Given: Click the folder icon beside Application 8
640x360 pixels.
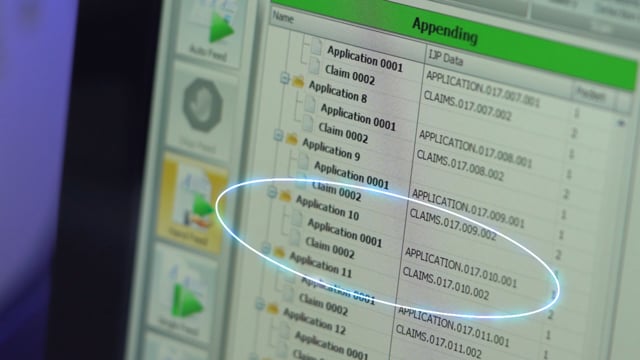Looking at the screenshot, I should 298,82.
